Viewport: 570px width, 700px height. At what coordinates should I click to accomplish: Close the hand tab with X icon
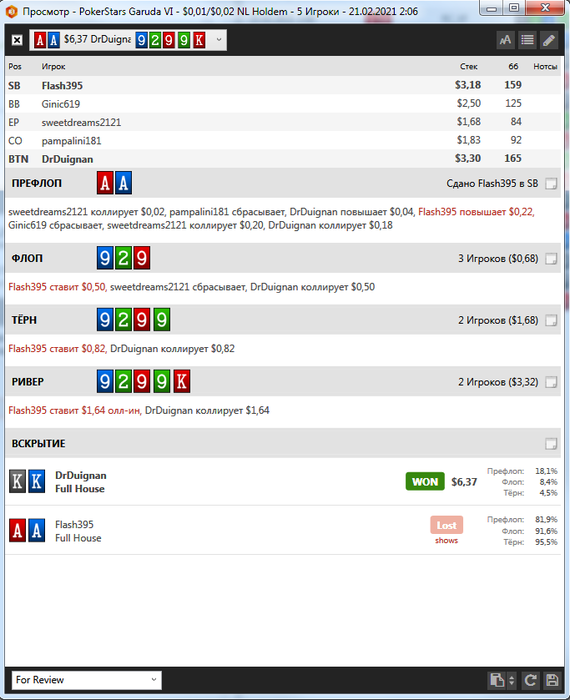click(x=17, y=40)
